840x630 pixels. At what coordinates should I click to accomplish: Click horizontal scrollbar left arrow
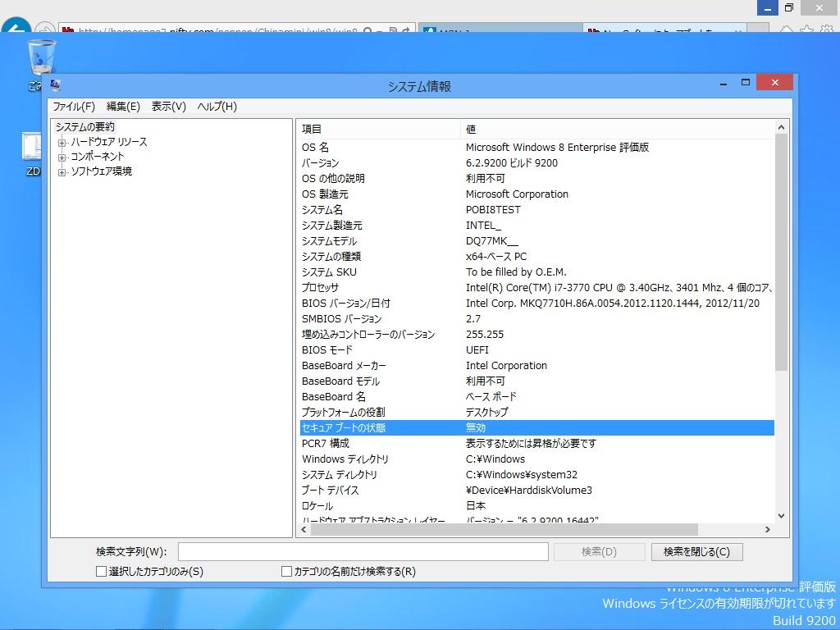[x=304, y=529]
